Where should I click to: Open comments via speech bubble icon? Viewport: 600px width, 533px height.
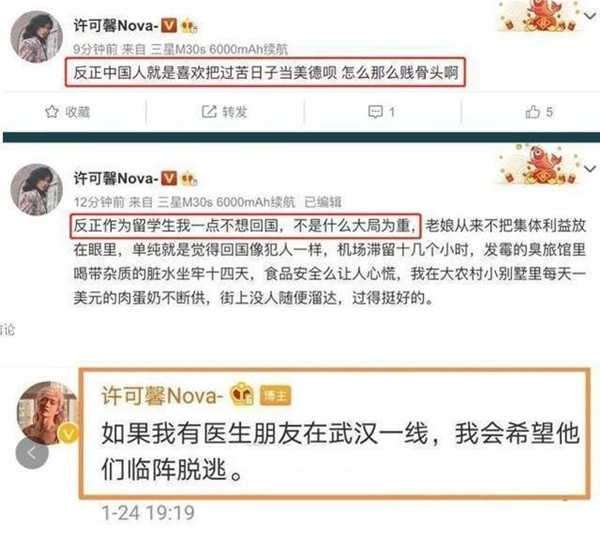pos(375,112)
